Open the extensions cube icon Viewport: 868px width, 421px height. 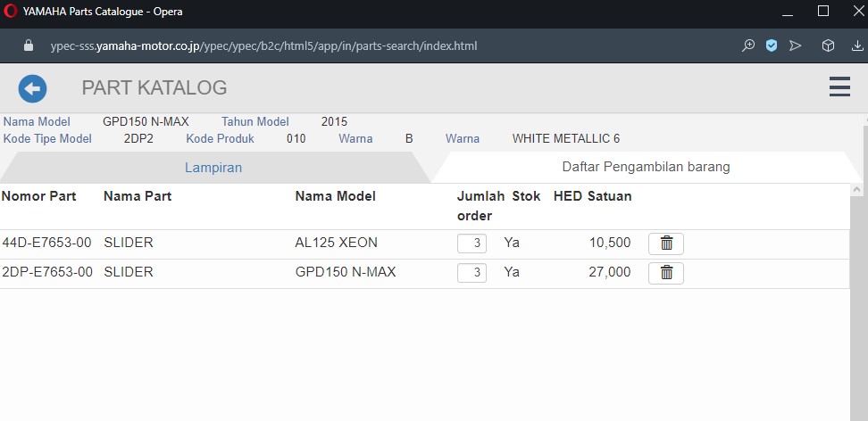point(828,45)
